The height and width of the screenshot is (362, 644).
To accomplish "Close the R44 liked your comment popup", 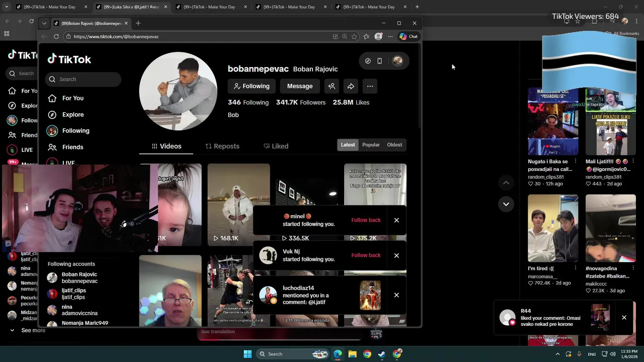I will coord(624,318).
